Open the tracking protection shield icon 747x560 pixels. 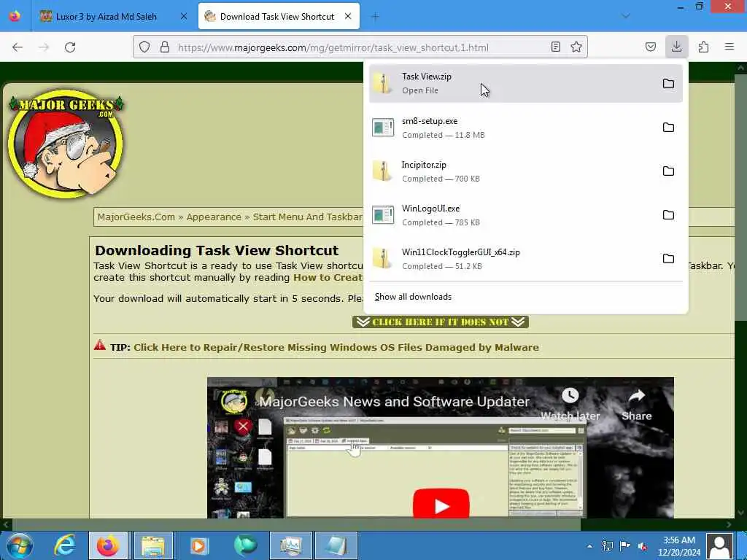coord(144,47)
